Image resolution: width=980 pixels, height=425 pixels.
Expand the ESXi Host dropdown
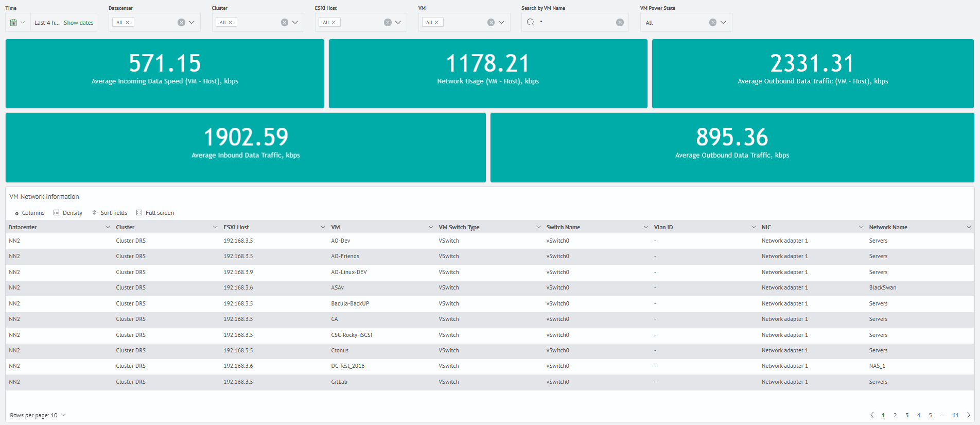coord(398,22)
